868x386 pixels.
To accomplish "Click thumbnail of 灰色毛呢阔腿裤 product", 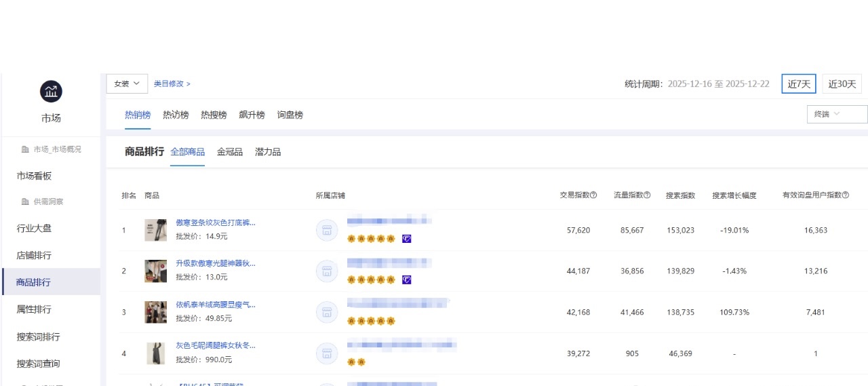I will [155, 353].
